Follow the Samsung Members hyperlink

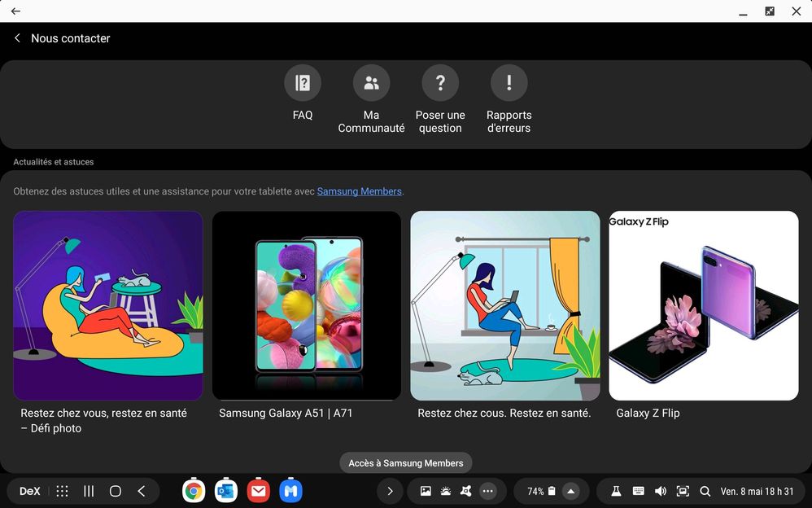click(x=360, y=191)
